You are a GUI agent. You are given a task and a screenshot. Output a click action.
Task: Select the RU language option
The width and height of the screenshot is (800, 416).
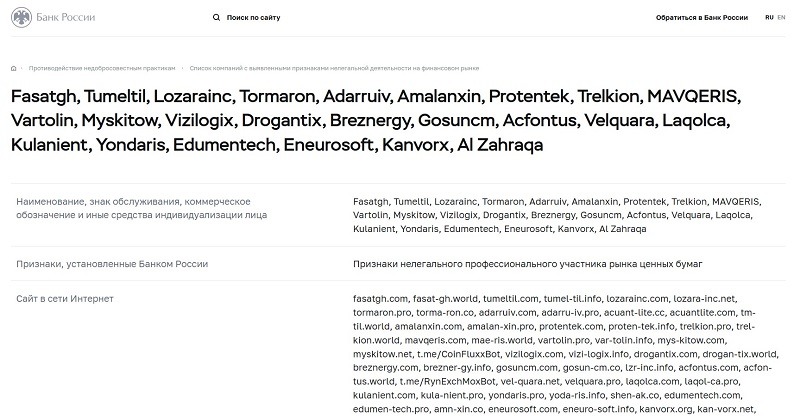click(769, 17)
